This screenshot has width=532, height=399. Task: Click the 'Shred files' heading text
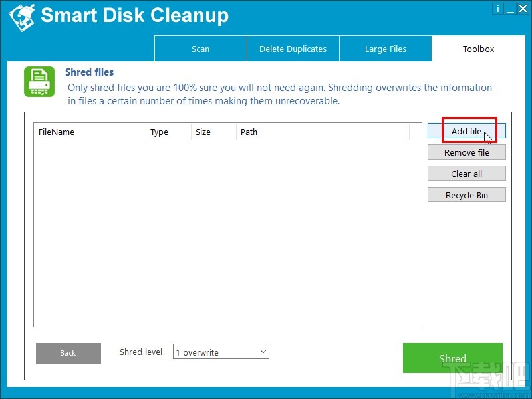(x=90, y=72)
